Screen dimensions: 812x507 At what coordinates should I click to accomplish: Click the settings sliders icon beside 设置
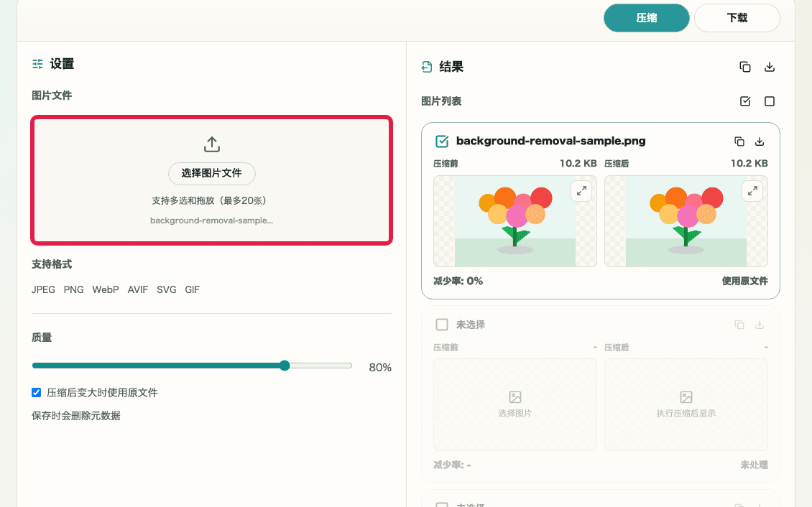[38, 64]
